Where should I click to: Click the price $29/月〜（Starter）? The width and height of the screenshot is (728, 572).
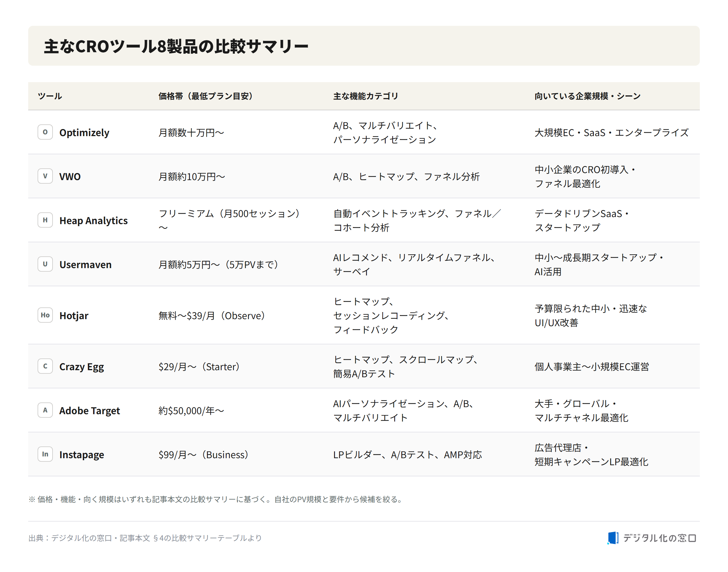pos(199,367)
